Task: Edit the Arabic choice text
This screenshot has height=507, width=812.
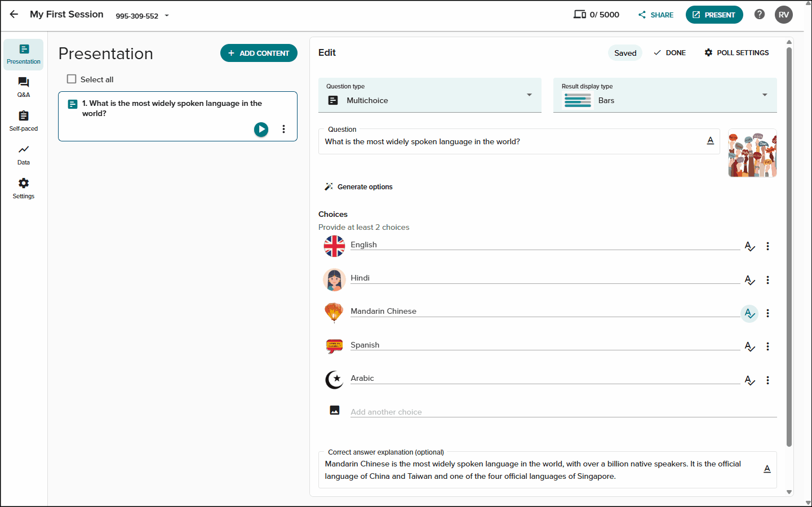Action: click(x=545, y=378)
